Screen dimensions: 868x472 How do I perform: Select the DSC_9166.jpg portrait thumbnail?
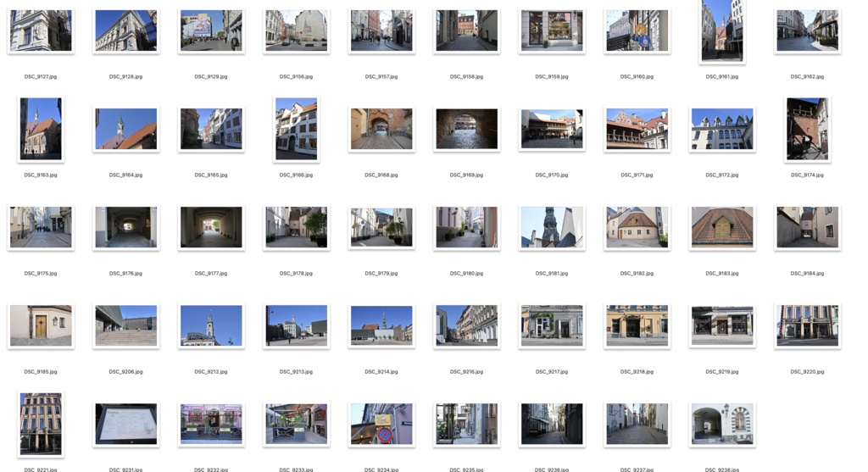click(x=296, y=129)
